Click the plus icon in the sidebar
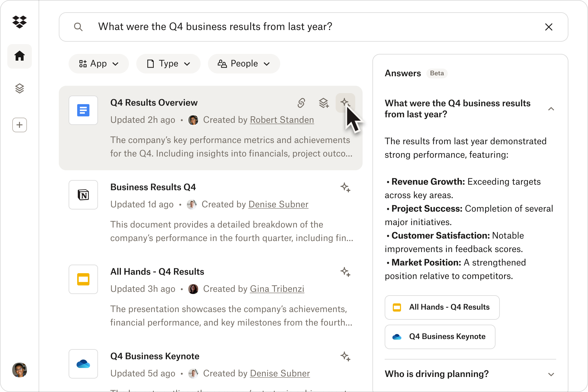588x392 pixels. 20,125
